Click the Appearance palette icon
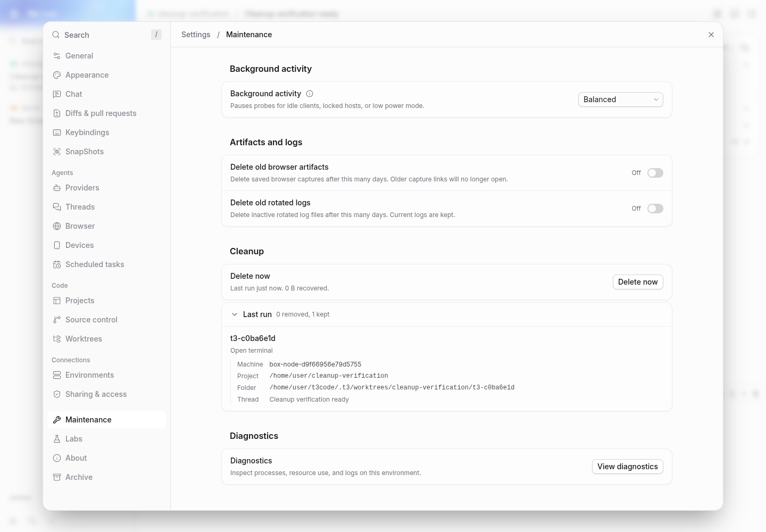Viewport: 766px width, 532px height. (x=57, y=75)
